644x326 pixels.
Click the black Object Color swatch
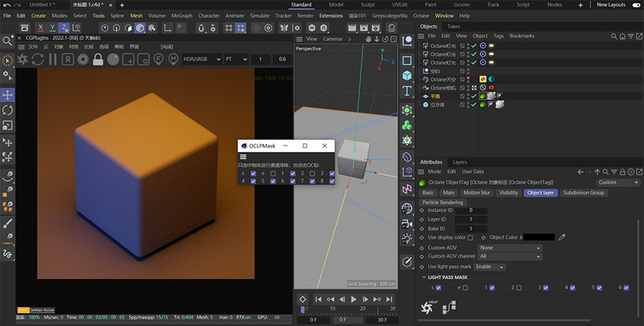tap(540, 237)
